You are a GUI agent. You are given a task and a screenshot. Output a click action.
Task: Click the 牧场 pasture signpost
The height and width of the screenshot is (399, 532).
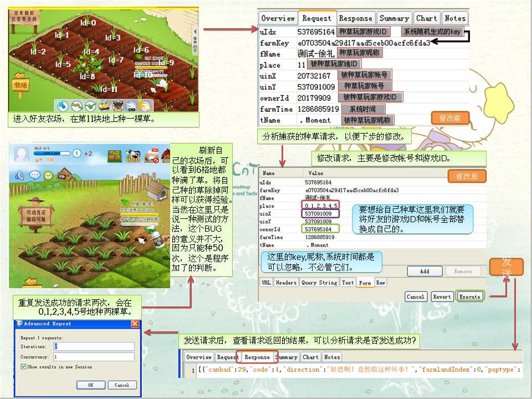click(20, 84)
